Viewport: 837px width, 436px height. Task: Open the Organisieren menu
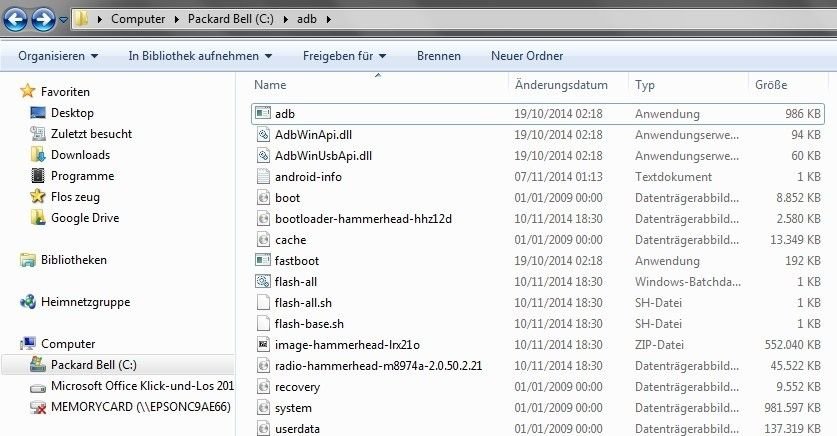58,56
